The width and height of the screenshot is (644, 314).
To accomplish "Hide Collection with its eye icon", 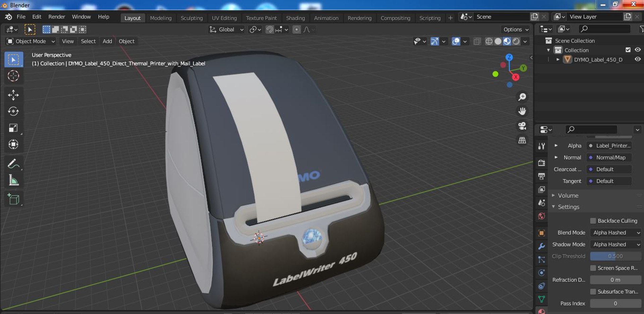I will point(638,50).
